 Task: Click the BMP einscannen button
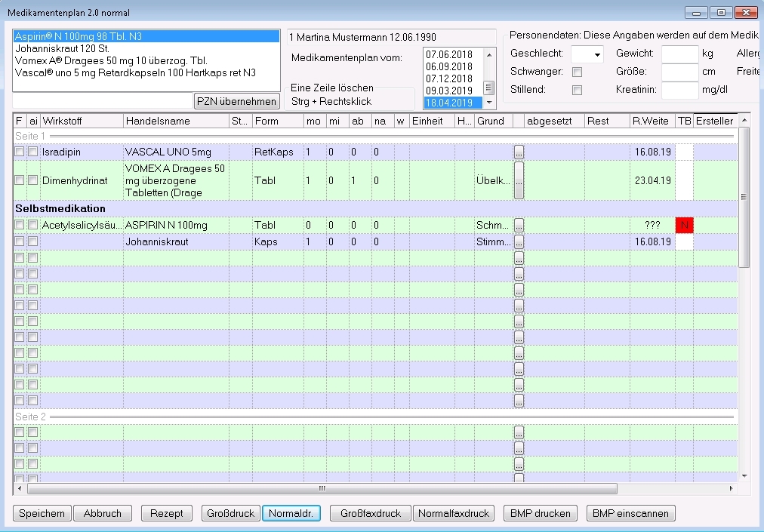(630, 513)
